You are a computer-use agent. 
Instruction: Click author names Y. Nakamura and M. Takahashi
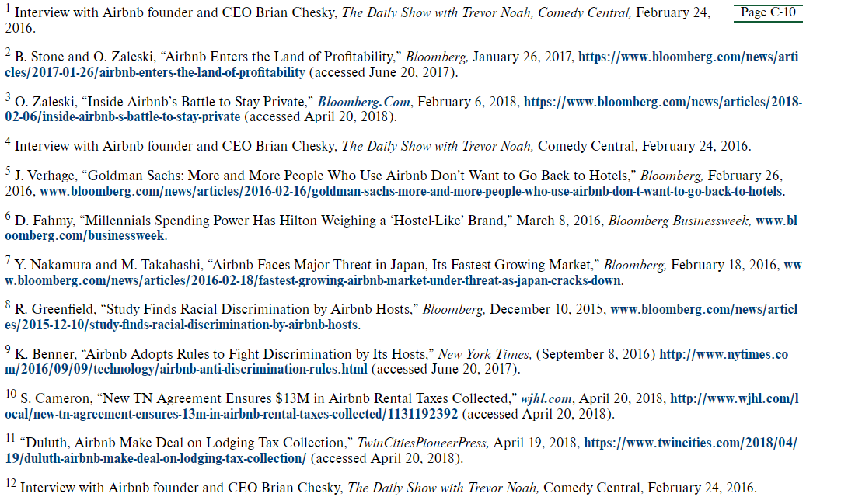pos(108,265)
